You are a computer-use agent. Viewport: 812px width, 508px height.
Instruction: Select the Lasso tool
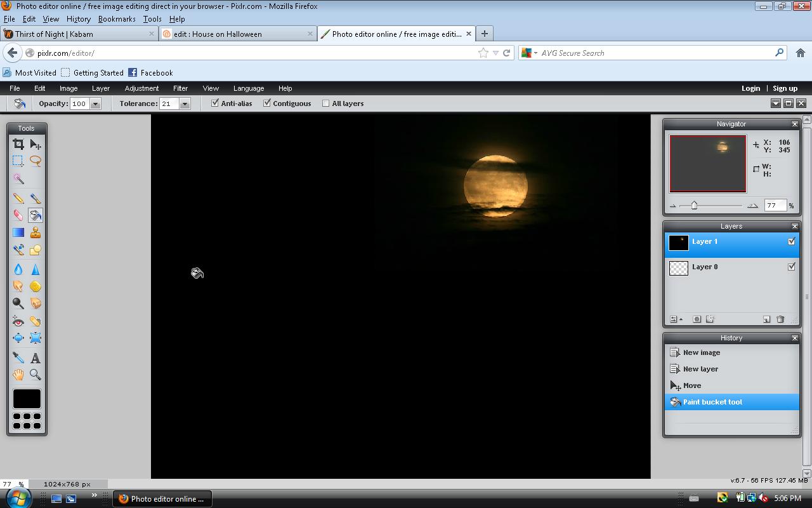click(x=36, y=161)
